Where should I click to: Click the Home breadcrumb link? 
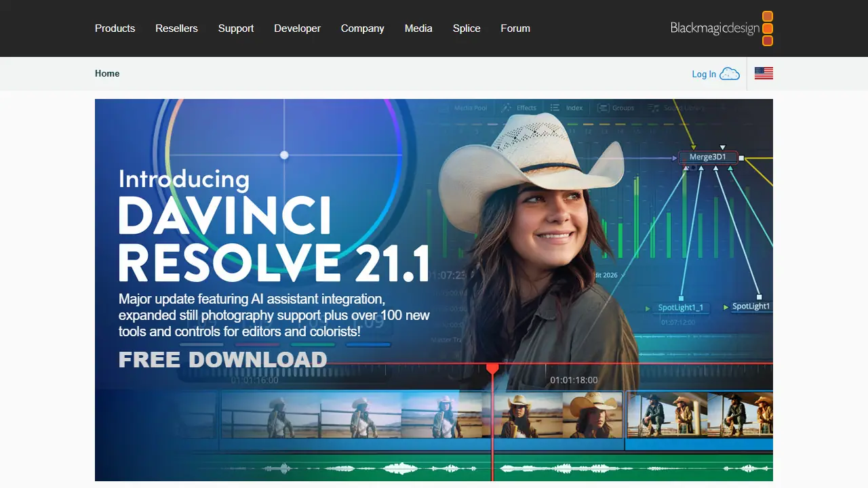(107, 73)
